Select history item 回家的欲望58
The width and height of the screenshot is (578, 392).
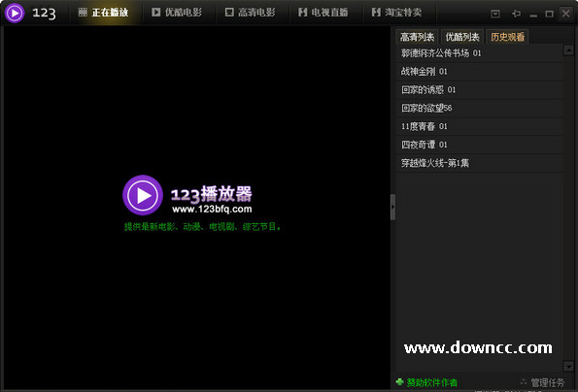[x=480, y=109]
